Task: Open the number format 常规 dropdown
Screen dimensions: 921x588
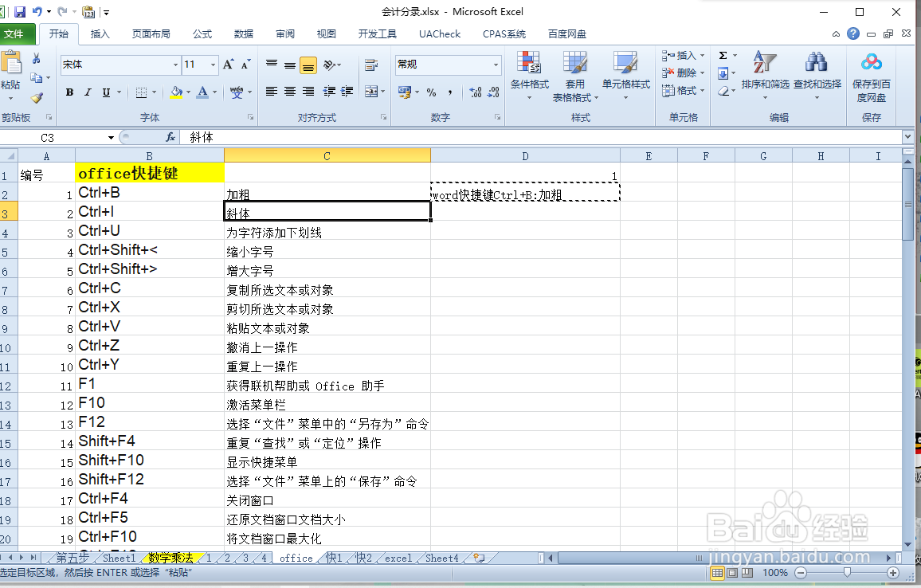Action: (x=496, y=65)
